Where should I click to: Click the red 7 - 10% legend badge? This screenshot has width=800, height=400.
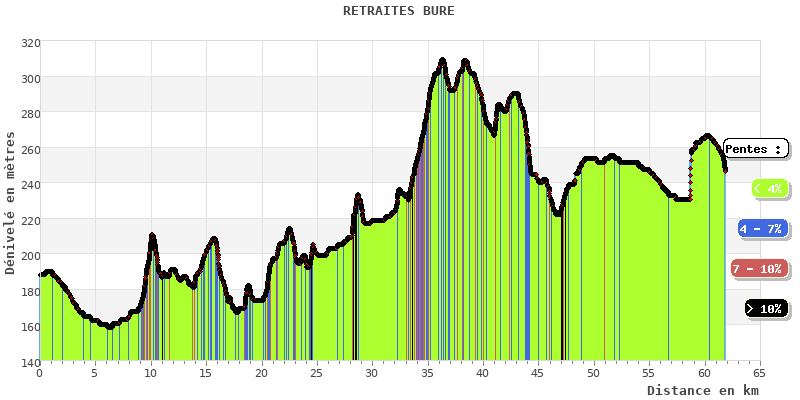[756, 268]
